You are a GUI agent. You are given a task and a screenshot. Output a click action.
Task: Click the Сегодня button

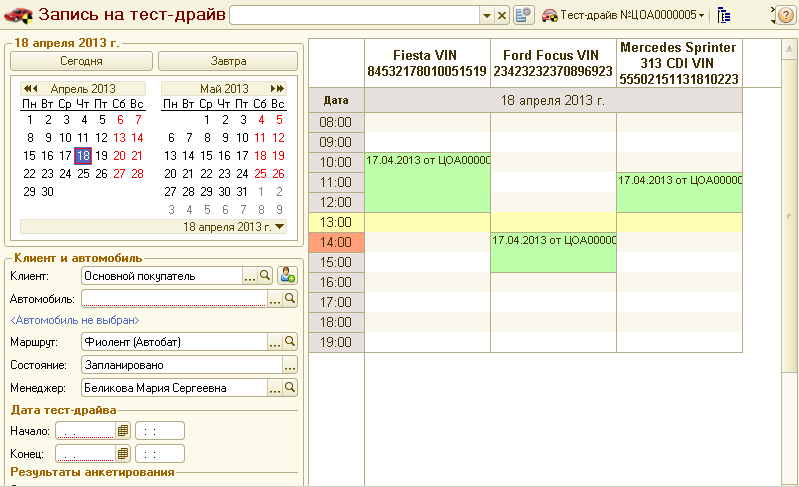[x=82, y=61]
